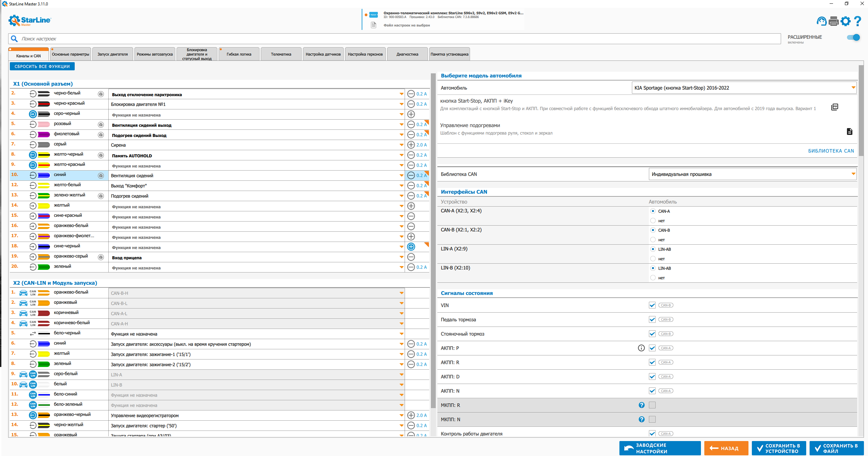Click the синий wire color swatch row 10
The width and height of the screenshot is (868, 456).
(x=44, y=175)
